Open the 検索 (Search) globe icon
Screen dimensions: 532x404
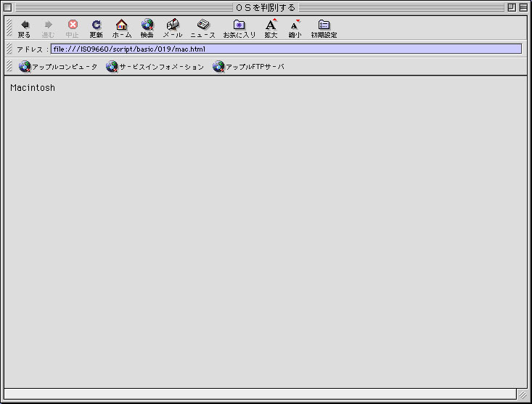tap(147, 25)
